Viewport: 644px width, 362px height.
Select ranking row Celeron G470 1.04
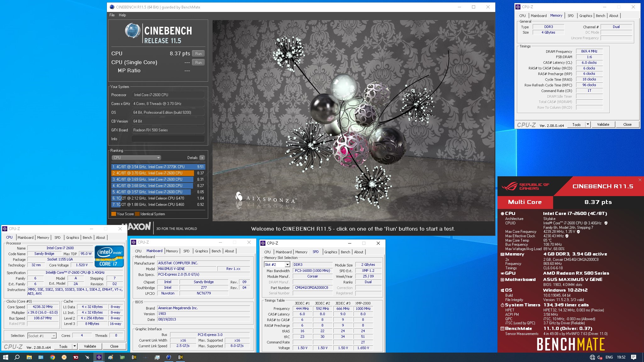pos(158,198)
